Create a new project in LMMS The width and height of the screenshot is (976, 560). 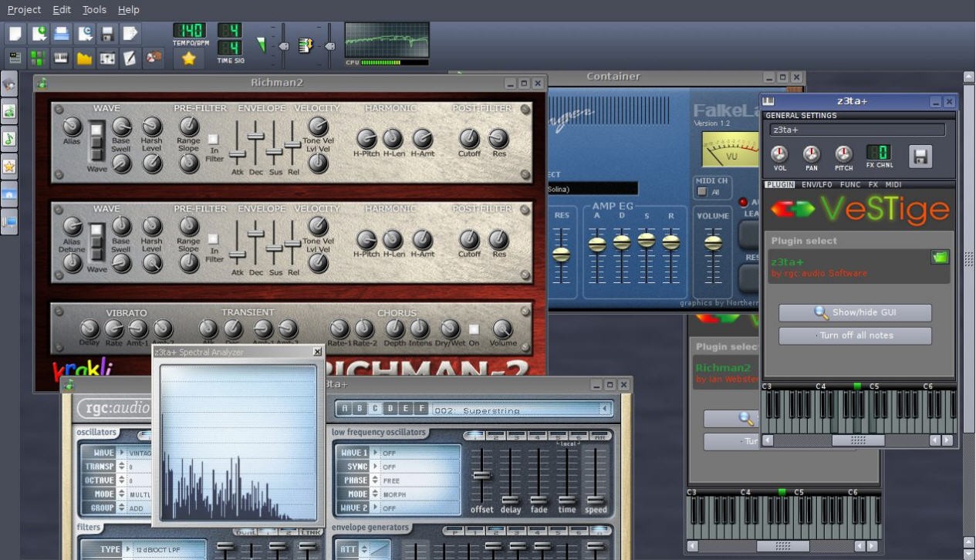14,32
